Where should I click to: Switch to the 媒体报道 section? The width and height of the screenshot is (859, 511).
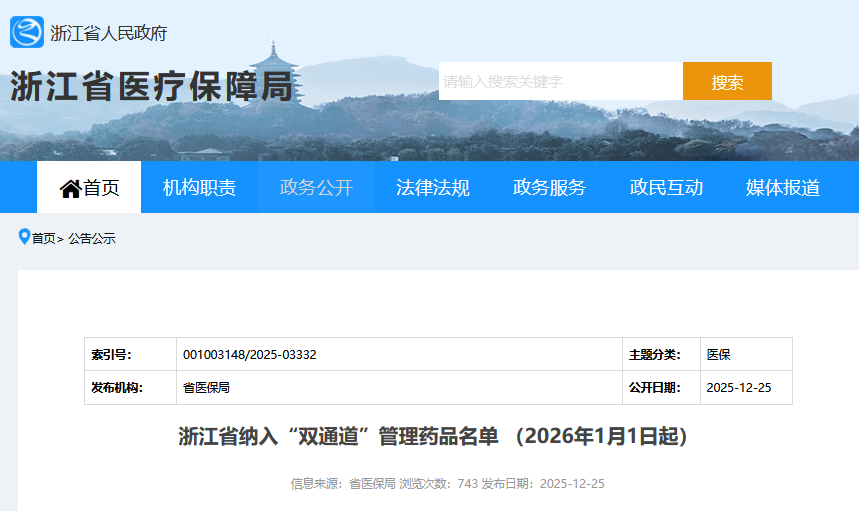coord(782,187)
